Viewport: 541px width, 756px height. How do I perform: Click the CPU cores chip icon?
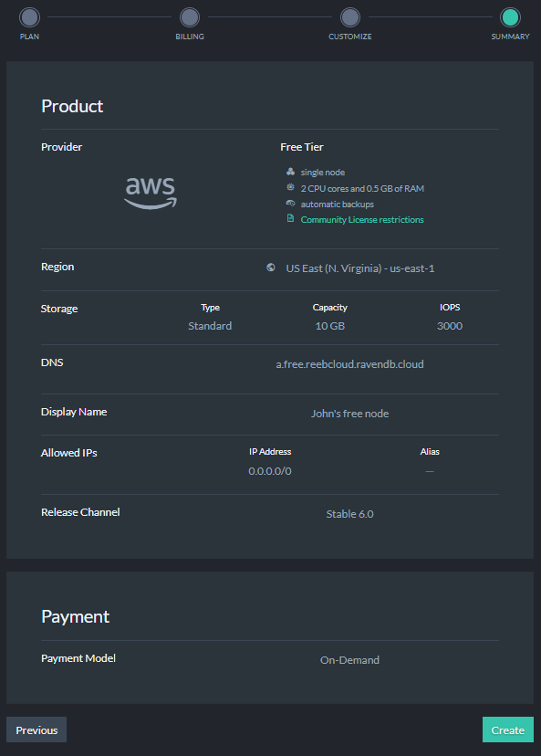(x=290, y=187)
